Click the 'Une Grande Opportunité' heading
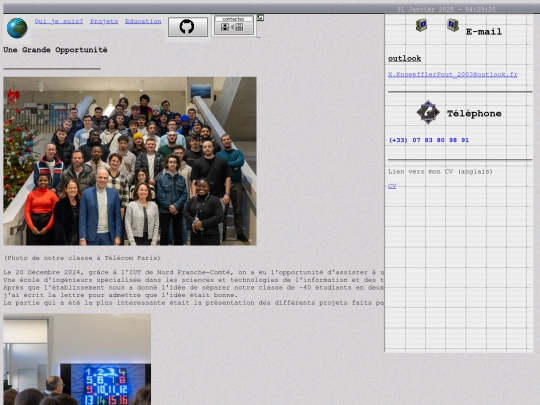Screen dimensions: 540x405 click(x=55, y=50)
